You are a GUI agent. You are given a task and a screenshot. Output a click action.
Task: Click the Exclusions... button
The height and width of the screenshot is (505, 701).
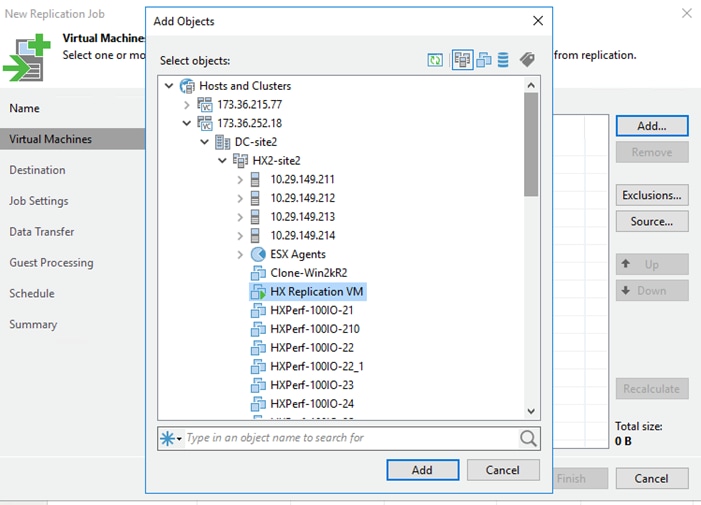652,195
